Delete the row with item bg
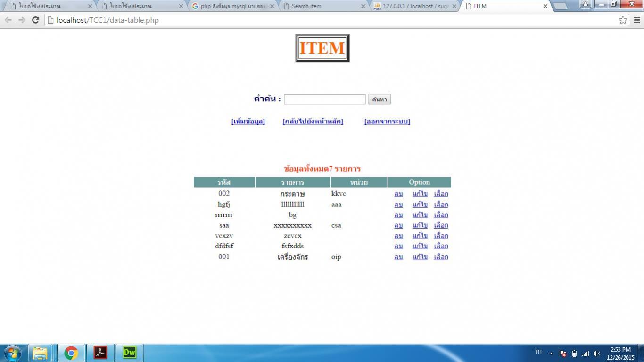 pyautogui.click(x=398, y=215)
